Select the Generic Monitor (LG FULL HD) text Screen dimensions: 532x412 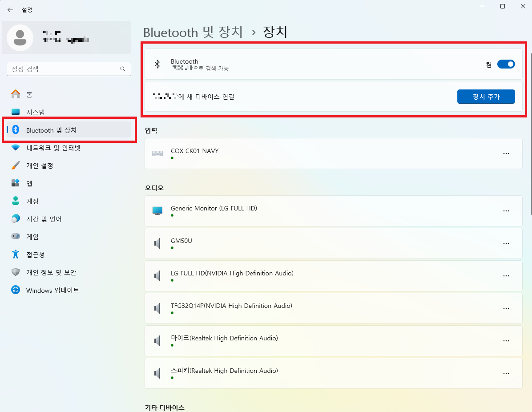pyautogui.click(x=214, y=208)
